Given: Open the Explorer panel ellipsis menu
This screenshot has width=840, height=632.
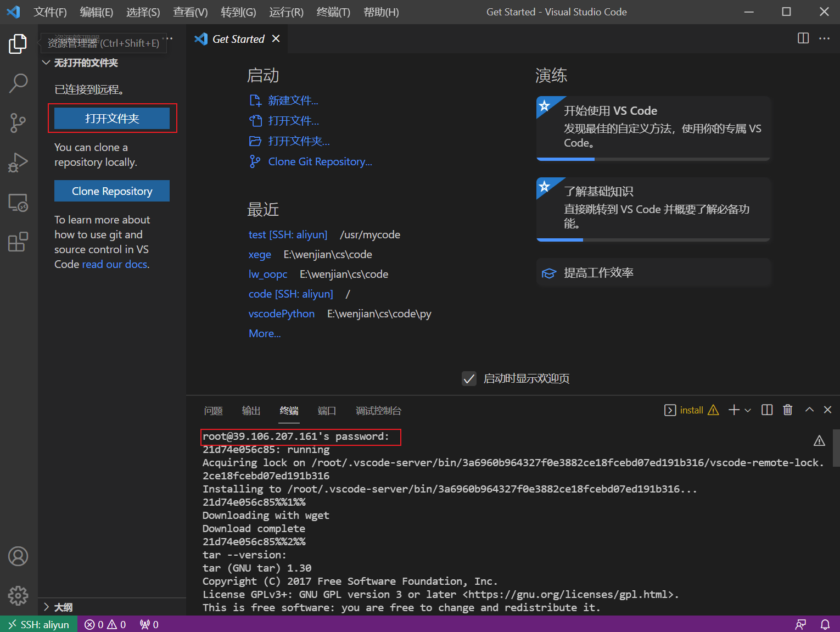Looking at the screenshot, I should (170, 38).
